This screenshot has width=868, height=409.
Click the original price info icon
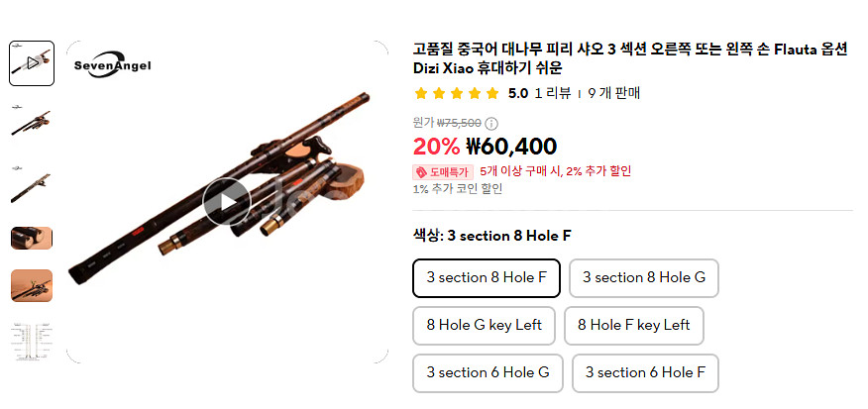pyautogui.click(x=491, y=123)
